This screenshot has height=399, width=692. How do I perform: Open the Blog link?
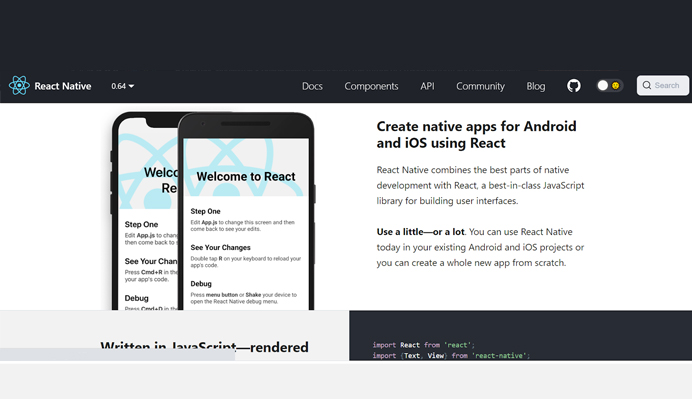[x=536, y=86]
